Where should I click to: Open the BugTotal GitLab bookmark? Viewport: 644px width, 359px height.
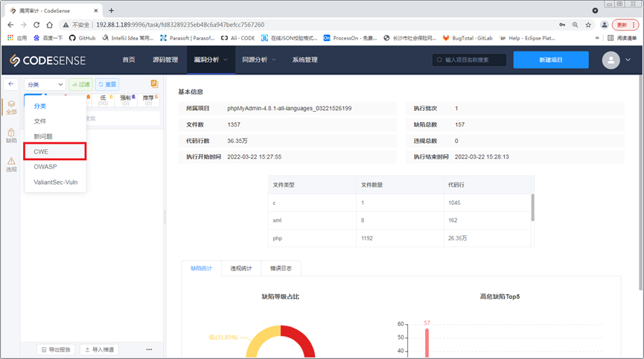point(468,38)
